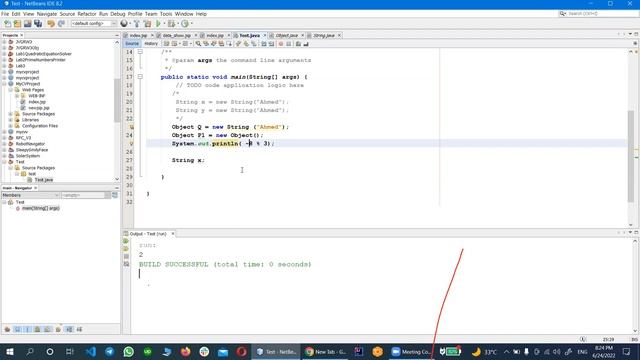Click the Windows taskbar search icon

click(x=30, y=351)
